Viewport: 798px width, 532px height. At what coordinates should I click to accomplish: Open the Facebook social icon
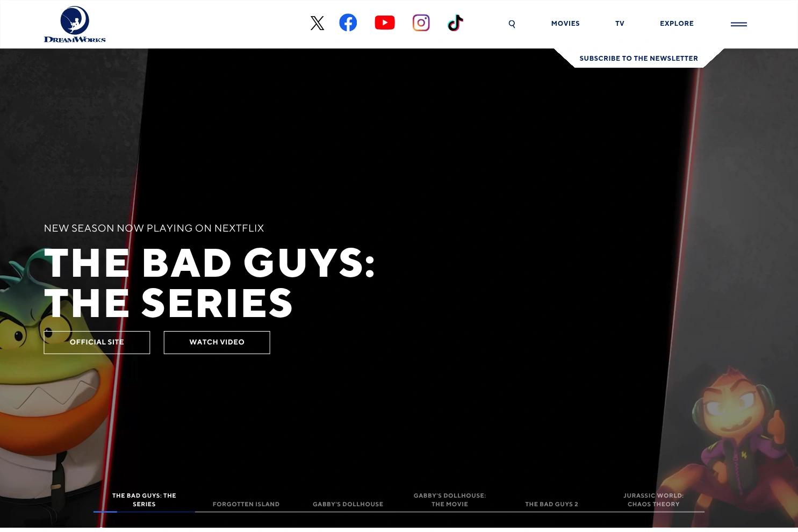[x=348, y=23]
